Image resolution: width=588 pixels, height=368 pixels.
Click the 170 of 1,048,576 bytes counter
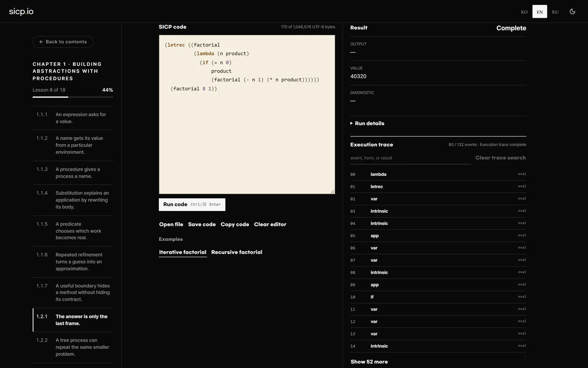click(308, 27)
